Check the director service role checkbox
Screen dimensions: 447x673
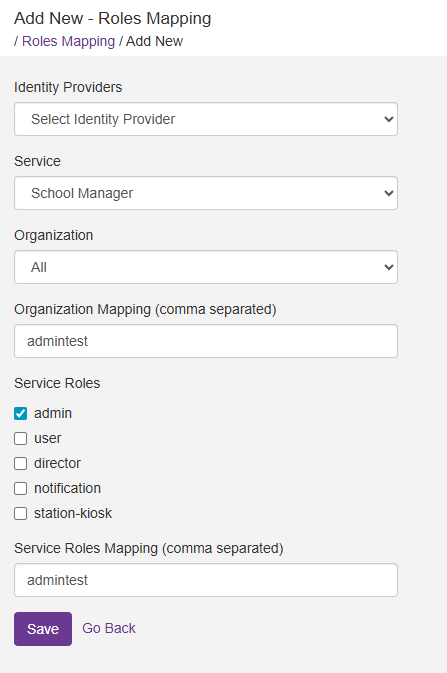pos(21,464)
